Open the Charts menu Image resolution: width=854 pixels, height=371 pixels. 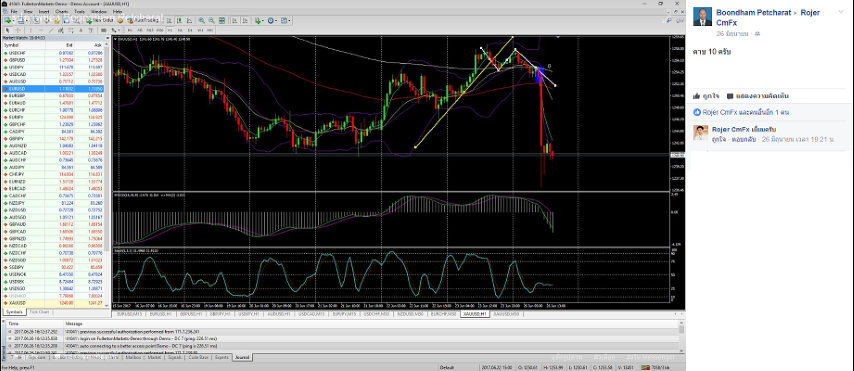[62, 11]
